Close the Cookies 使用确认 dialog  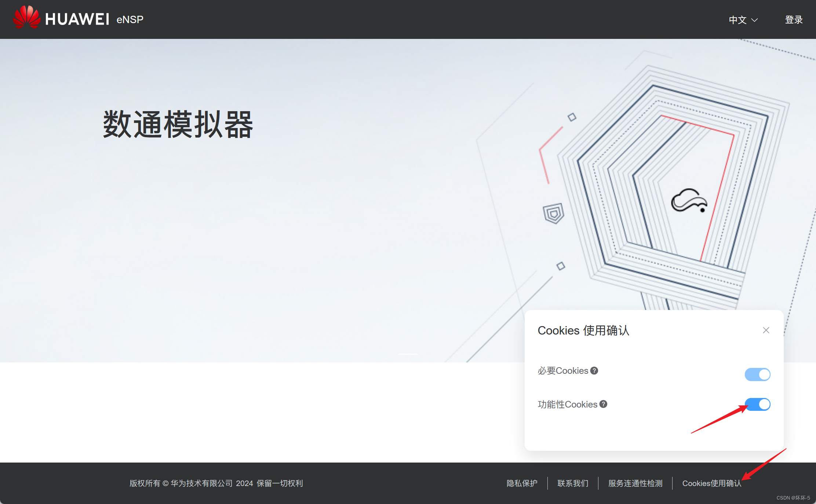pos(766,330)
